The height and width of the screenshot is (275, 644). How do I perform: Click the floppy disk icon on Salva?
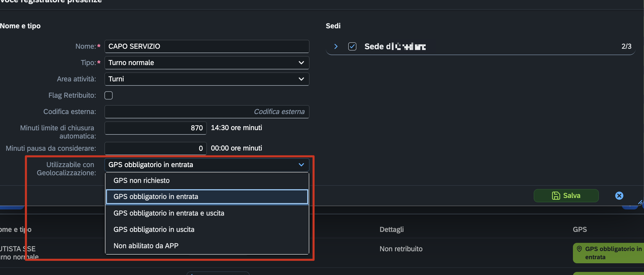(x=556, y=196)
